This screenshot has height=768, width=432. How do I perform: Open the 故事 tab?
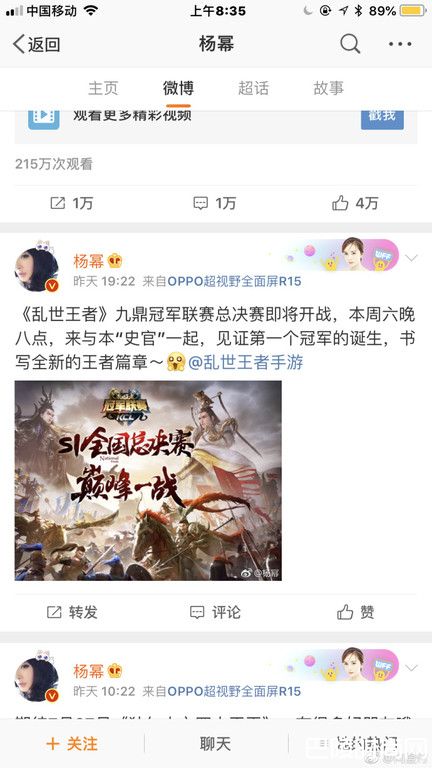tap(328, 88)
